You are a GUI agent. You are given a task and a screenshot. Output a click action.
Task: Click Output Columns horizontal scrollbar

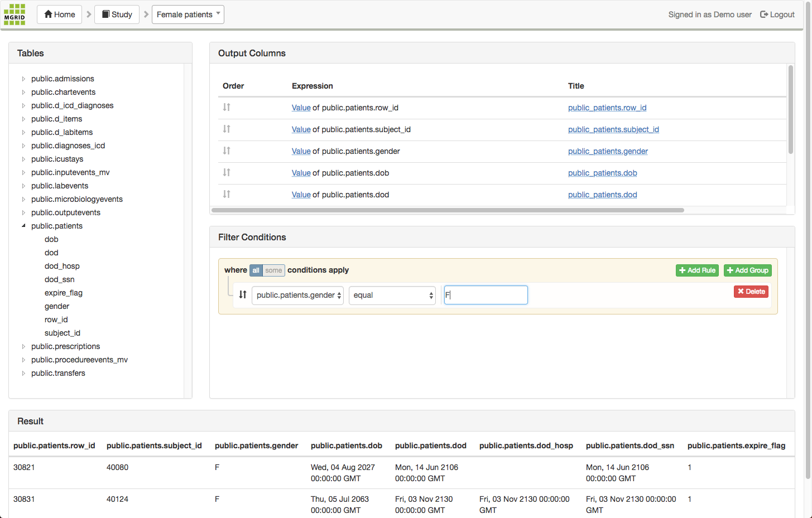coord(448,210)
